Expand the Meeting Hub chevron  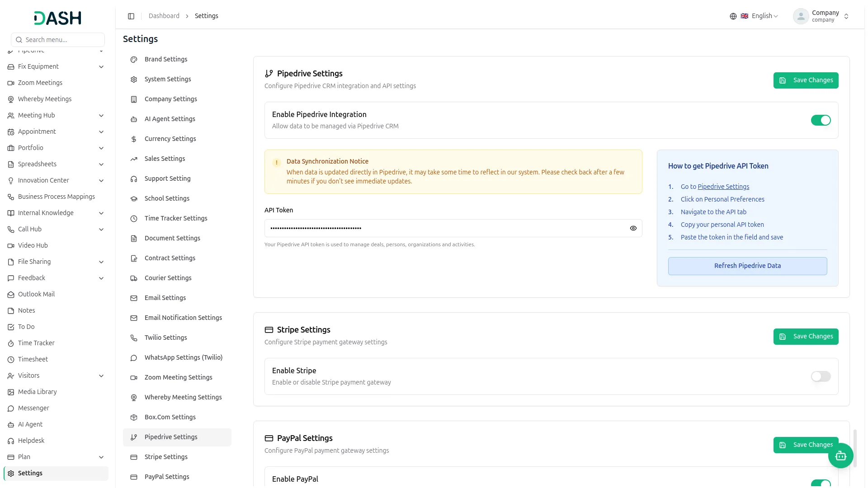pyautogui.click(x=101, y=116)
